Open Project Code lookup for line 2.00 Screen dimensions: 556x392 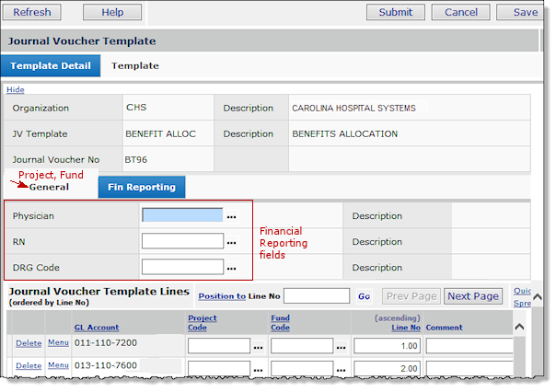[x=259, y=368]
